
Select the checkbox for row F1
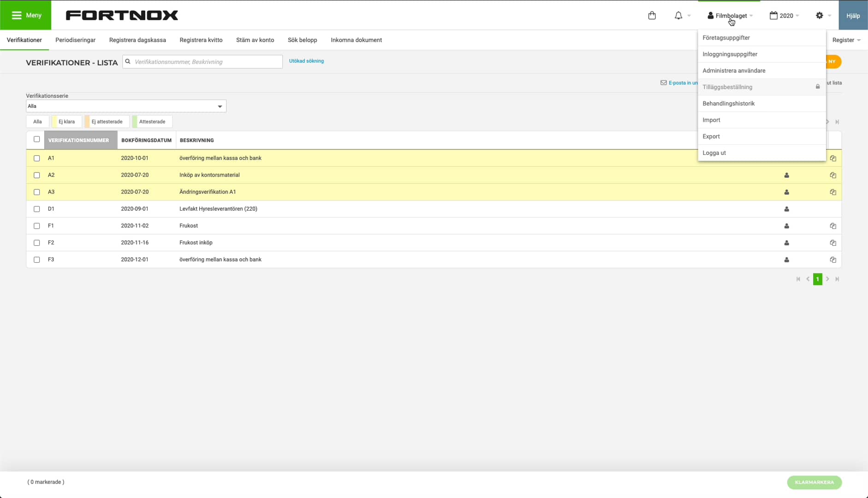37,226
